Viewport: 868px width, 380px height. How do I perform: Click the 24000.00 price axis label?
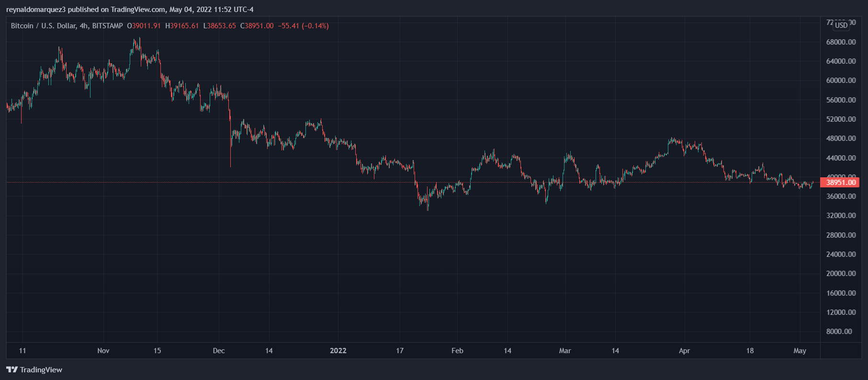tap(841, 254)
